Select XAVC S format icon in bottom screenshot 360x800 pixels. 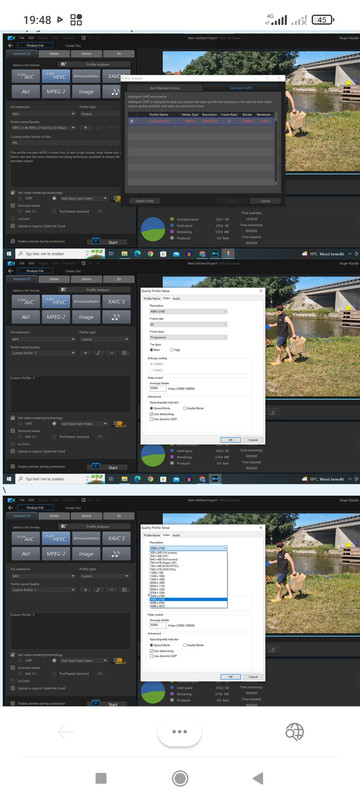pyautogui.click(x=116, y=538)
